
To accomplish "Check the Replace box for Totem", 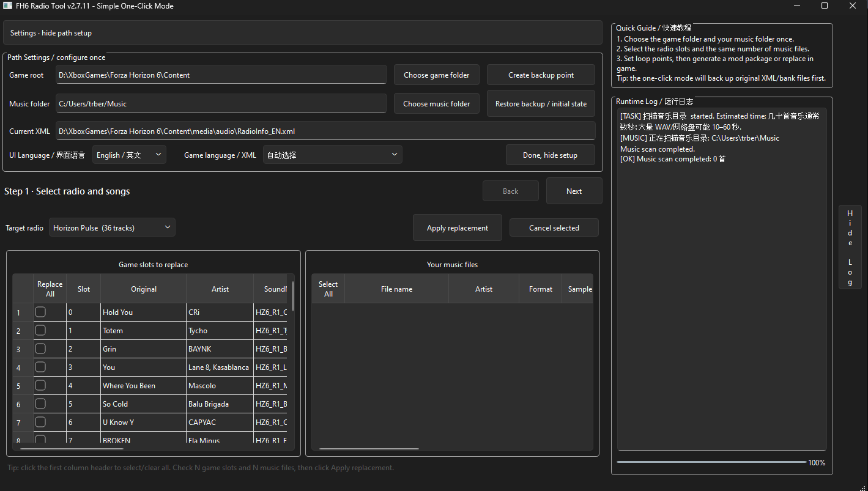I will point(40,330).
